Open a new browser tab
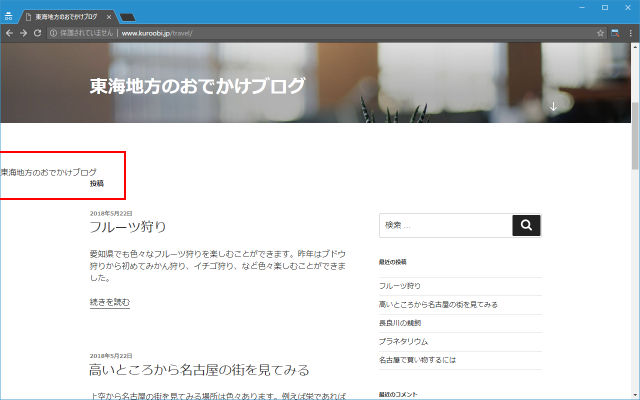 [127, 17]
